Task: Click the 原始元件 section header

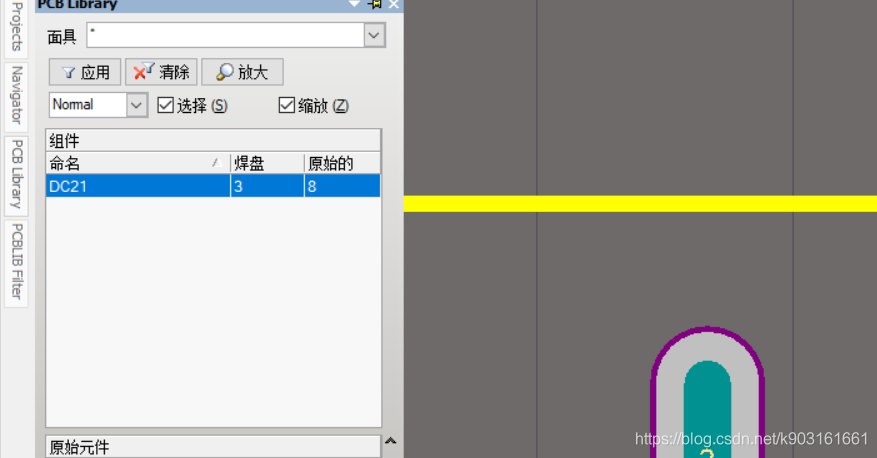Action: [x=213, y=447]
